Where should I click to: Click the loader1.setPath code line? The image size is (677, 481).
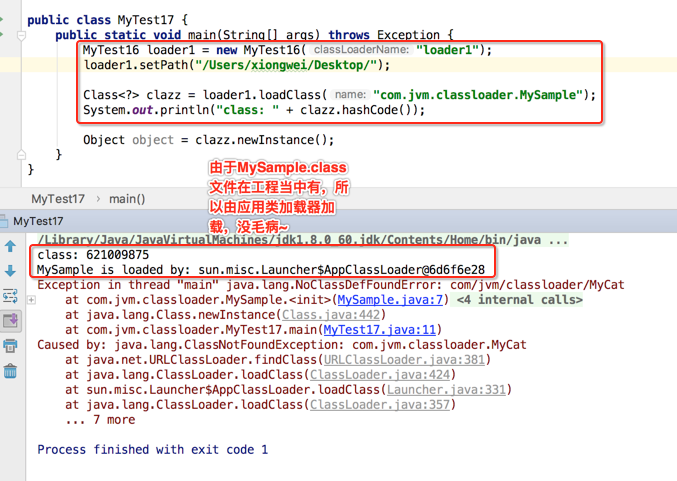coord(237,65)
